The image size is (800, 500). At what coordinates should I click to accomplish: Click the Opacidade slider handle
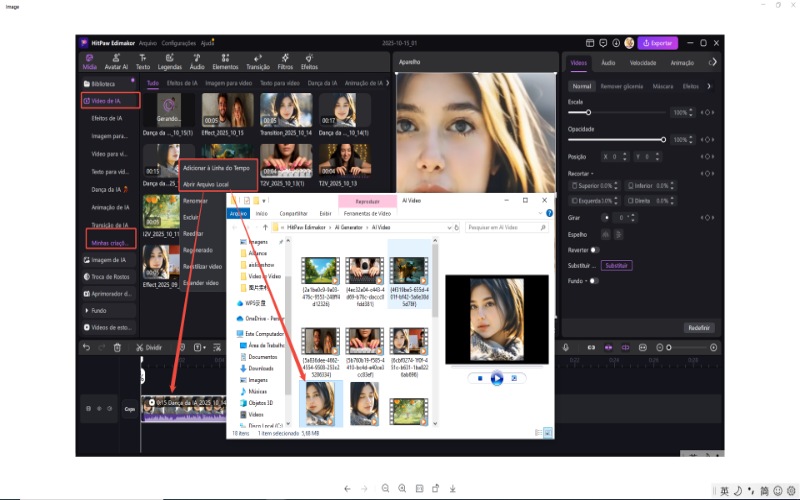(x=664, y=139)
